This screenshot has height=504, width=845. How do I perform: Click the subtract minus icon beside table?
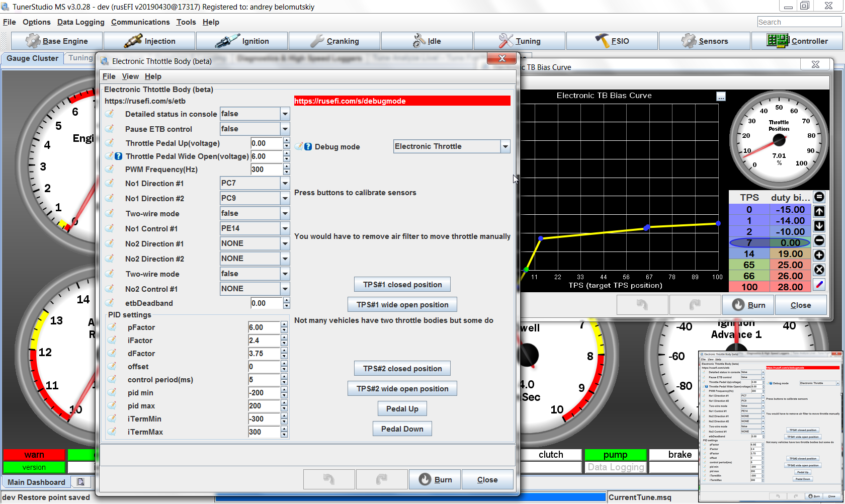pos(819,240)
